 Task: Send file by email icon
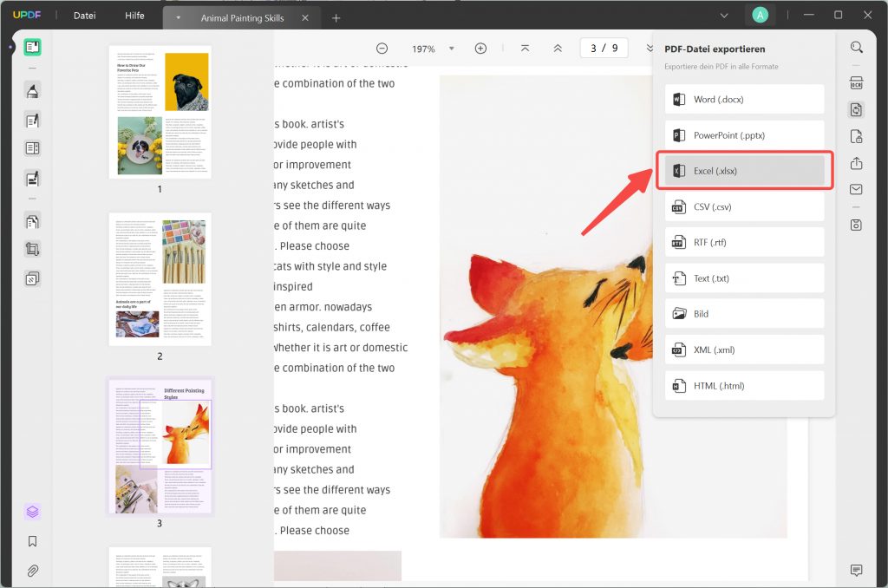click(856, 189)
